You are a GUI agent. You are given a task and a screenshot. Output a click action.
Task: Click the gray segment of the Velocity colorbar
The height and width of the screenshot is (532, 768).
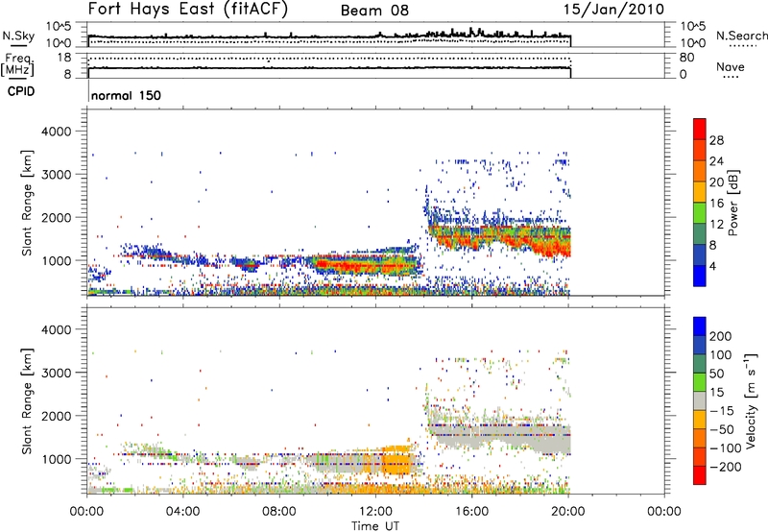tap(700, 400)
